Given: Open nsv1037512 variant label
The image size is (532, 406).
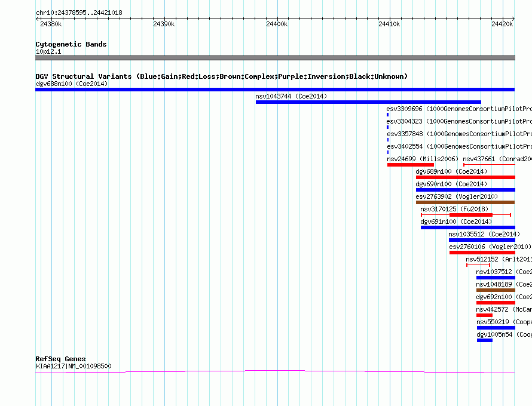Looking at the screenshot, I should (504, 272).
